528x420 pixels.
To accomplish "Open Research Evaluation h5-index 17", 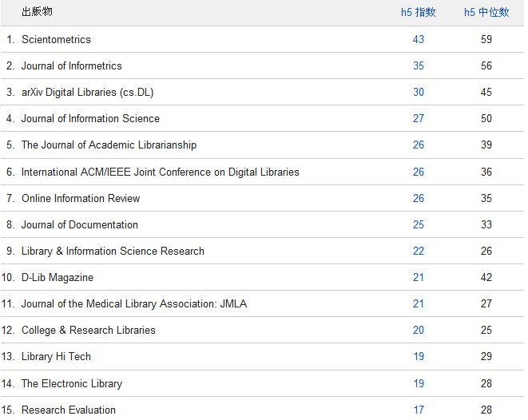I will (419, 410).
